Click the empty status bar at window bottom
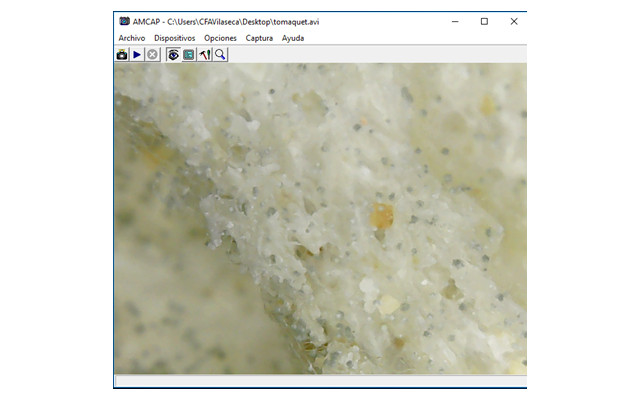Viewport: 640px width, 400px height. click(x=320, y=381)
